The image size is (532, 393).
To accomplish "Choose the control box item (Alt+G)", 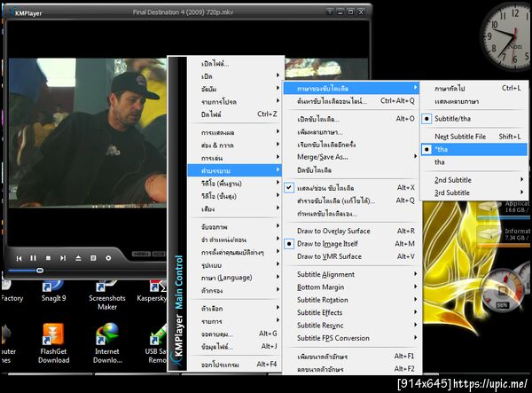I will (x=234, y=334).
